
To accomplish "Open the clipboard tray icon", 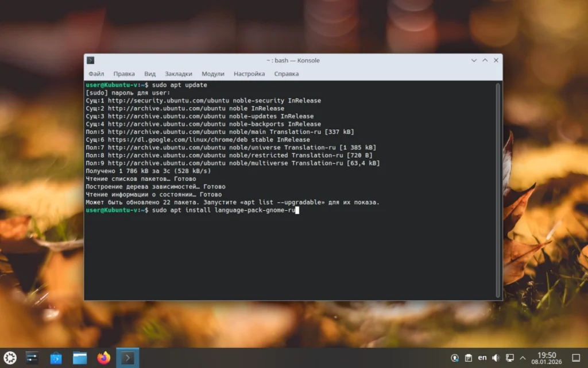I will (x=469, y=358).
